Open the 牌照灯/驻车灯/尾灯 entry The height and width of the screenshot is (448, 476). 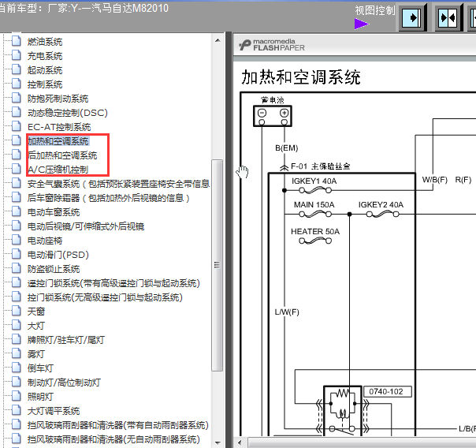pyautogui.click(x=66, y=340)
